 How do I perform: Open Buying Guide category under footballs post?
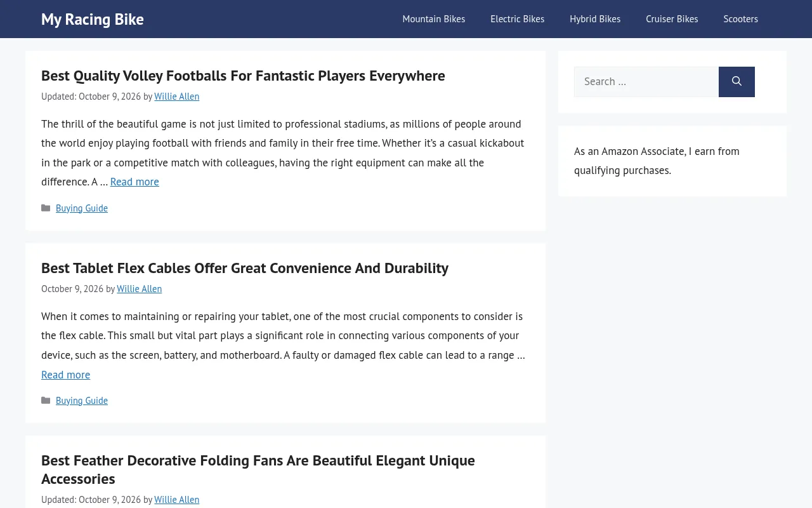(82, 208)
